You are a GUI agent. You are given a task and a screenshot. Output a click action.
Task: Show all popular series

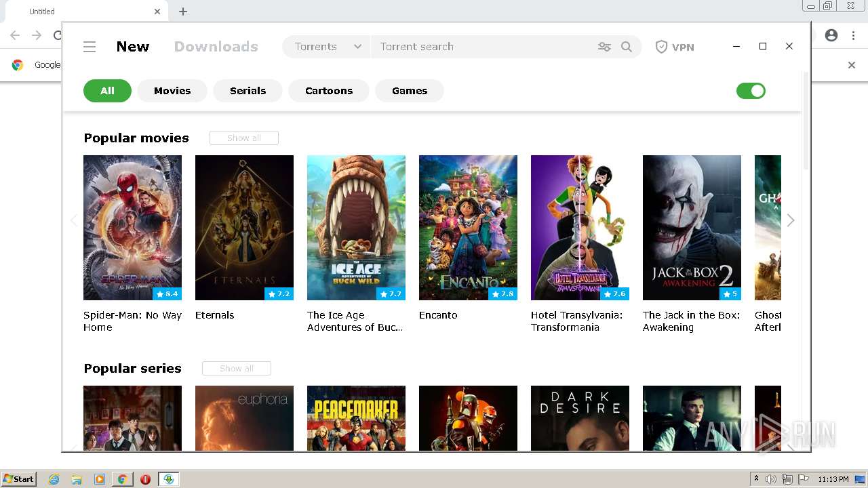(237, 369)
